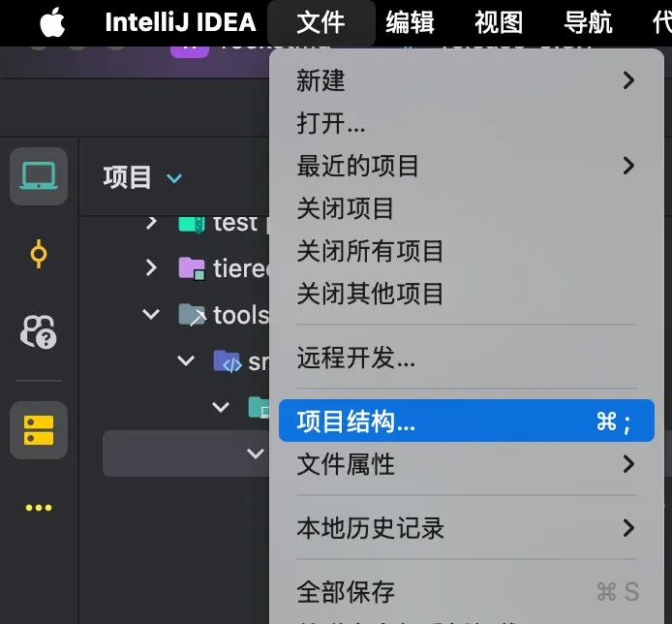Select the tiered module folder icon
Image resolution: width=672 pixels, height=624 pixels.
point(192,267)
